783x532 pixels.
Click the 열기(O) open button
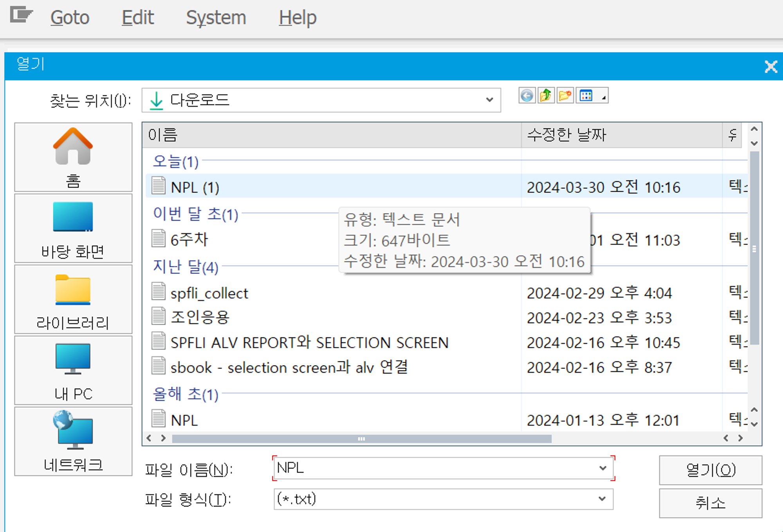click(x=710, y=470)
